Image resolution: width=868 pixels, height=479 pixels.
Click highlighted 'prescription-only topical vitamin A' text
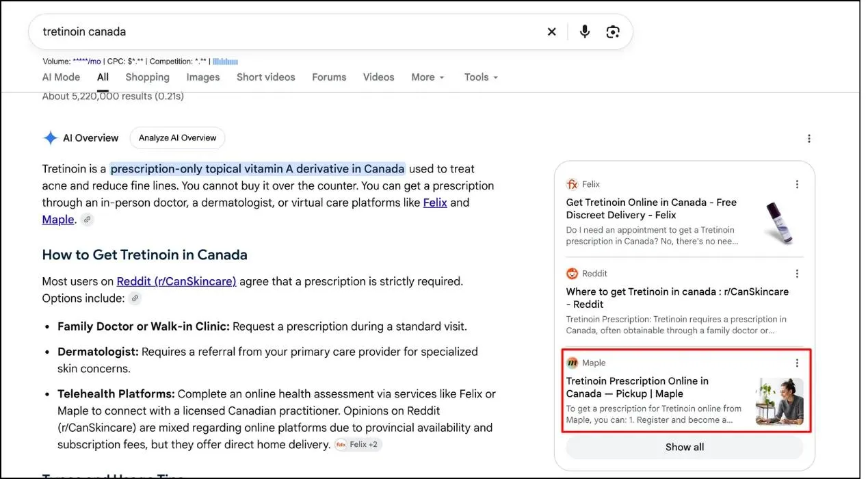tap(258, 169)
